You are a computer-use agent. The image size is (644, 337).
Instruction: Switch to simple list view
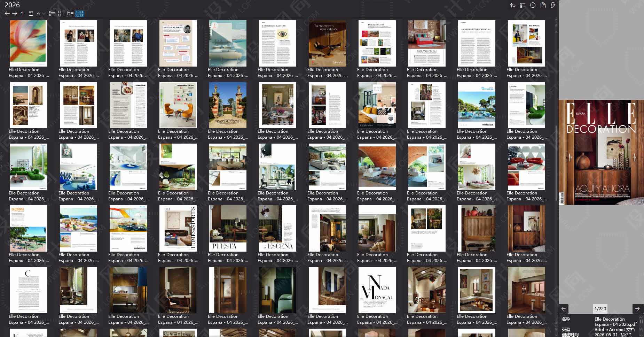coord(52,14)
